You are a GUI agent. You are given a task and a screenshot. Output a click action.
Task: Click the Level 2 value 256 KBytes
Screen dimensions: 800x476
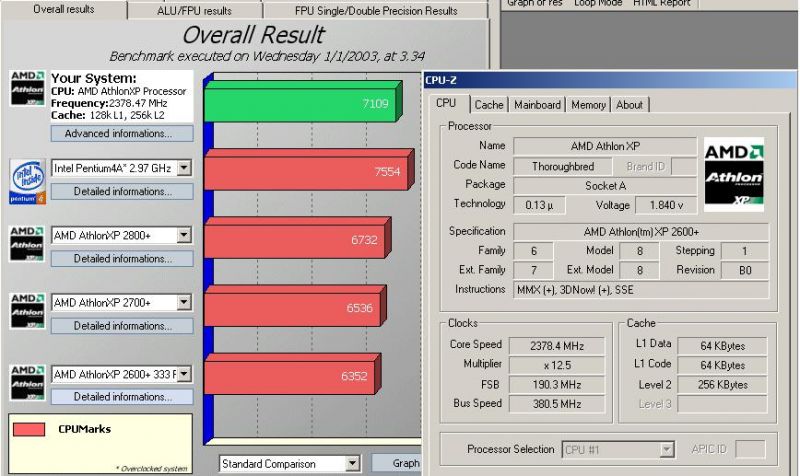tap(722, 385)
